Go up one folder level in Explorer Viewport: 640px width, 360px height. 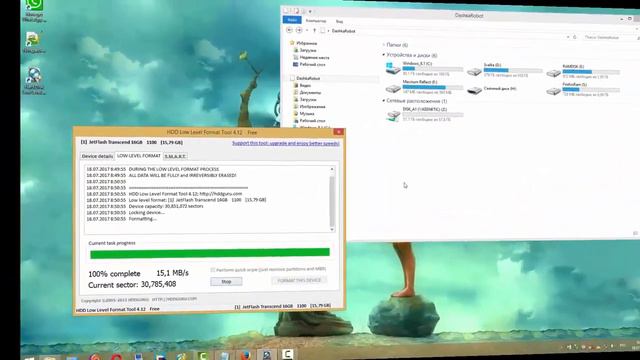(x=314, y=31)
